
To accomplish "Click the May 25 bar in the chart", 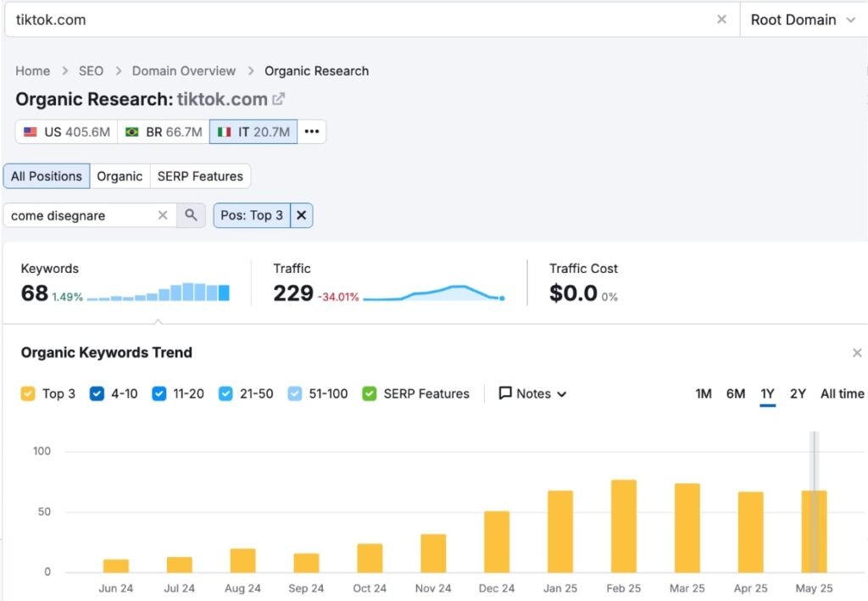I will point(815,531).
